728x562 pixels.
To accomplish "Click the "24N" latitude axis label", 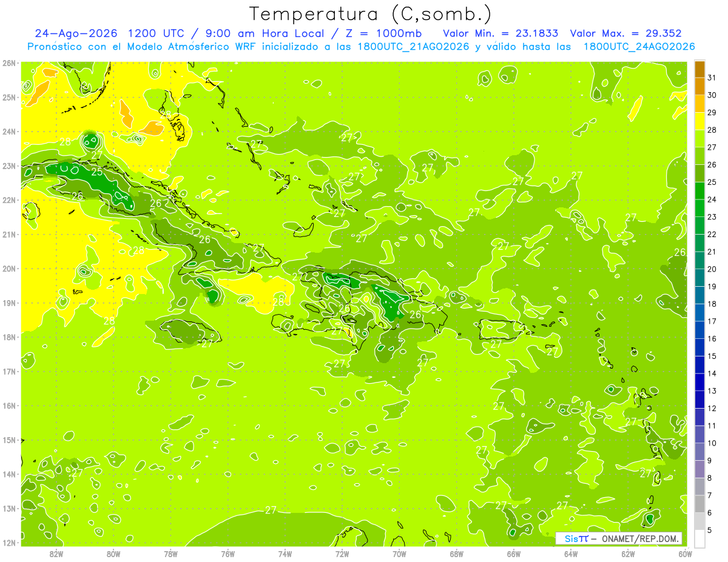I will point(9,132).
